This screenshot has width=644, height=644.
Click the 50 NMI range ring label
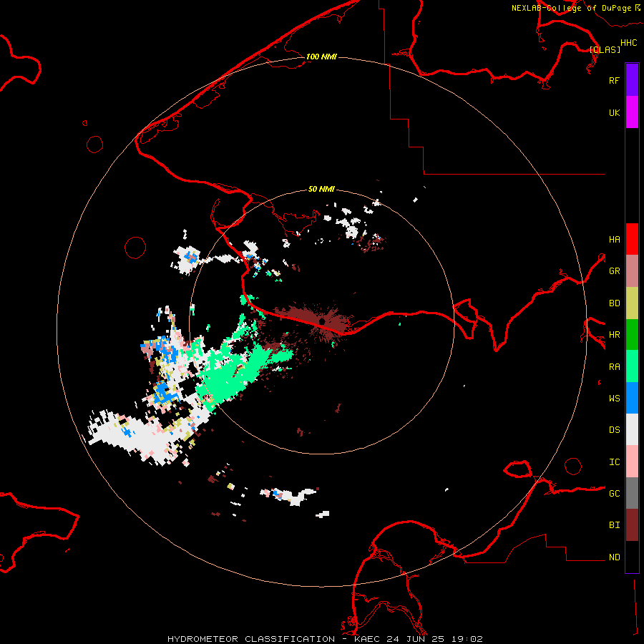click(321, 189)
